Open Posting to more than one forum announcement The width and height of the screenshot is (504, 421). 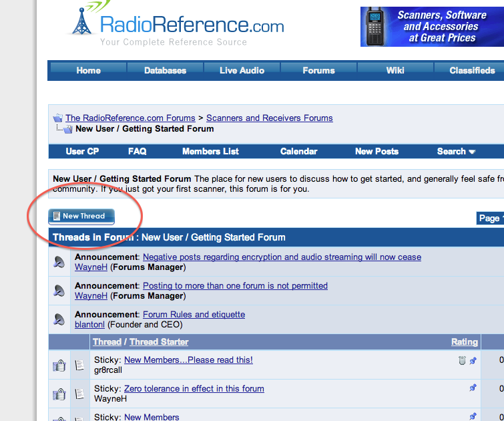(x=235, y=286)
